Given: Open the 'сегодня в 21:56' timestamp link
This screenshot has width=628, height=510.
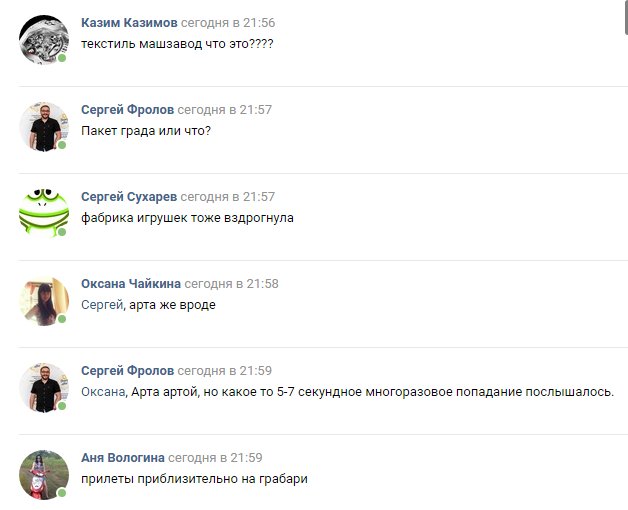Looking at the screenshot, I should tap(228, 23).
